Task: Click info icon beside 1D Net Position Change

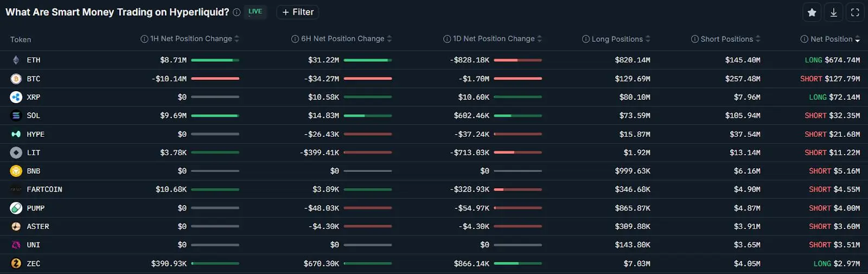Action: [447, 39]
